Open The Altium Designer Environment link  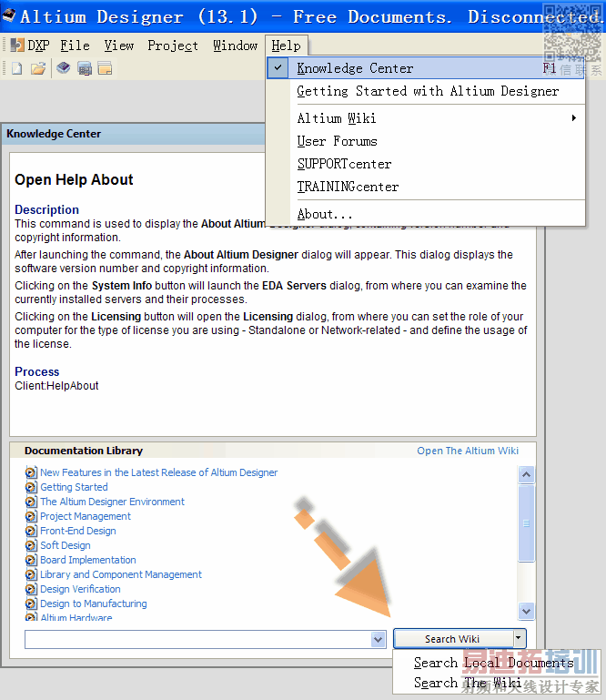pyautogui.click(x=112, y=502)
